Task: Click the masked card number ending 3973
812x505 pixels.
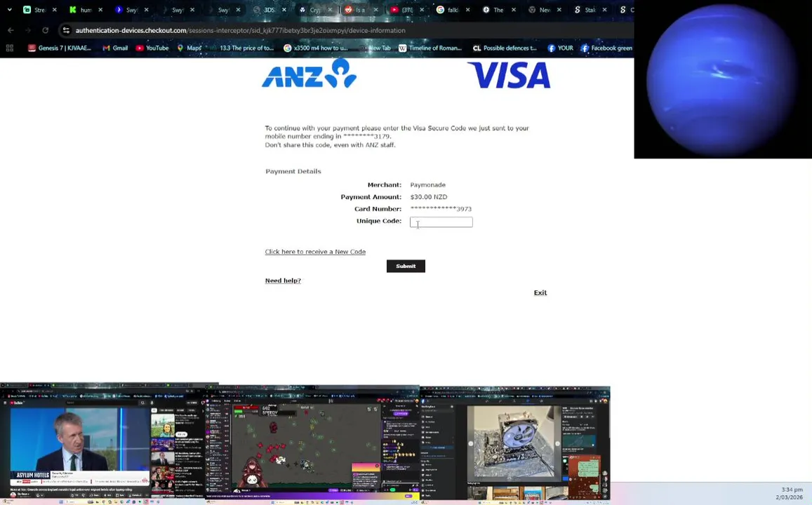Action: (x=441, y=209)
